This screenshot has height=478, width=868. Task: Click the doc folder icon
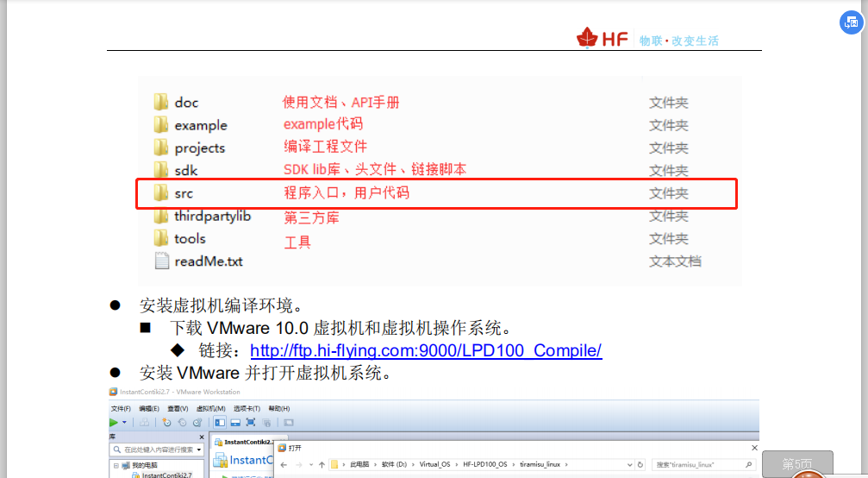click(161, 102)
